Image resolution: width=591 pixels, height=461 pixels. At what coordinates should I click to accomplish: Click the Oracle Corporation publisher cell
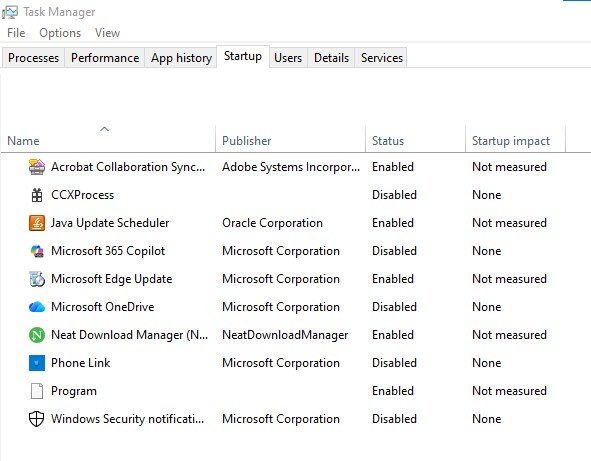click(x=272, y=223)
